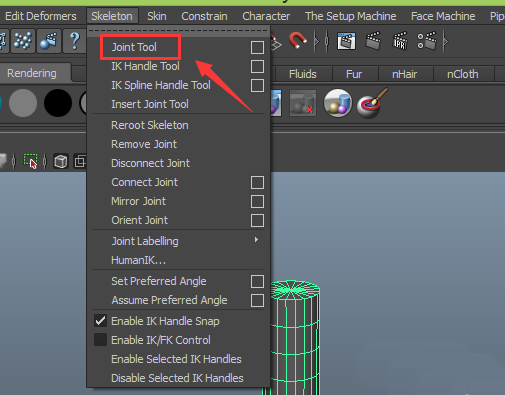
Task: Open IK Spline Handle Tool options box
Action: click(257, 85)
